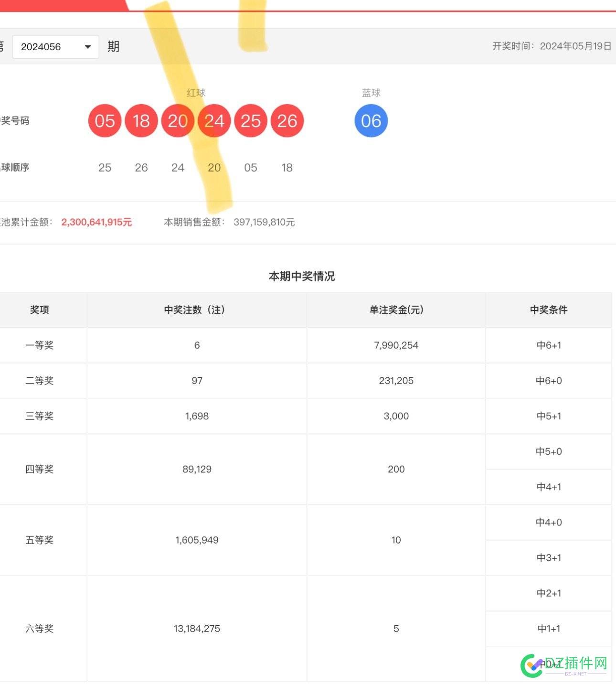This screenshot has width=616, height=685.
Task: Click the red ball numbered 20
Action: click(178, 121)
